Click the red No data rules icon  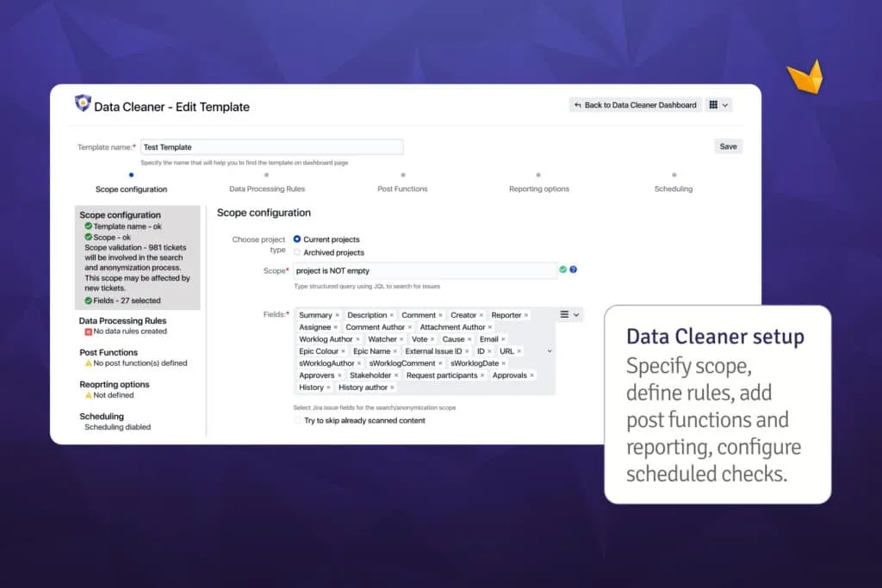pos(89,331)
